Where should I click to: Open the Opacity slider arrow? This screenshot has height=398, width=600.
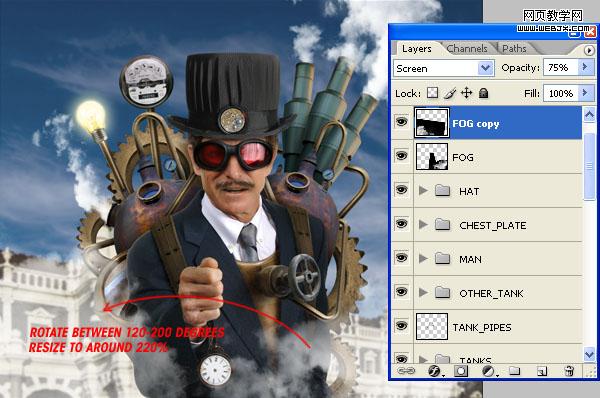click(x=585, y=67)
